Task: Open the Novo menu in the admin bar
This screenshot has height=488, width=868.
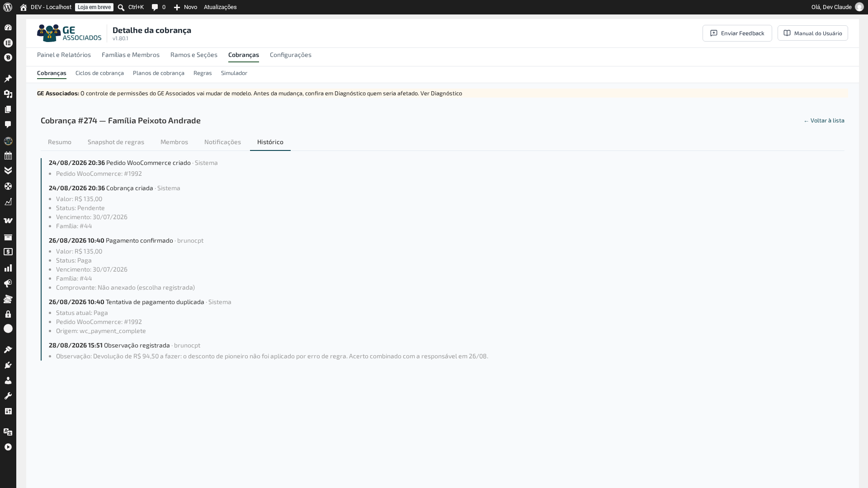Action: [x=185, y=7]
